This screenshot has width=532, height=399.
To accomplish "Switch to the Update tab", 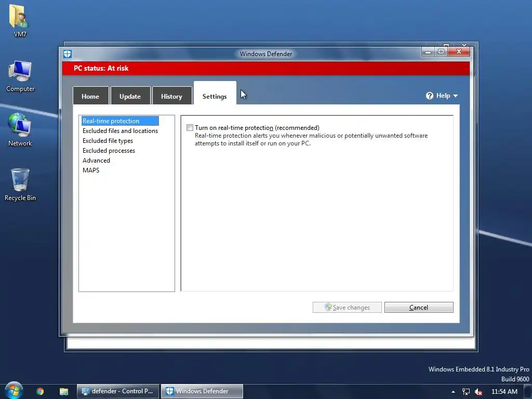I will tap(130, 96).
